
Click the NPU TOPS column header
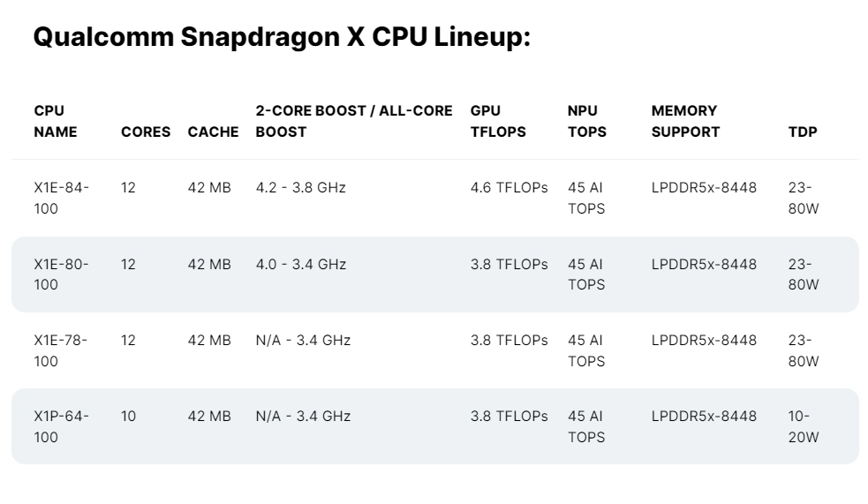click(587, 122)
